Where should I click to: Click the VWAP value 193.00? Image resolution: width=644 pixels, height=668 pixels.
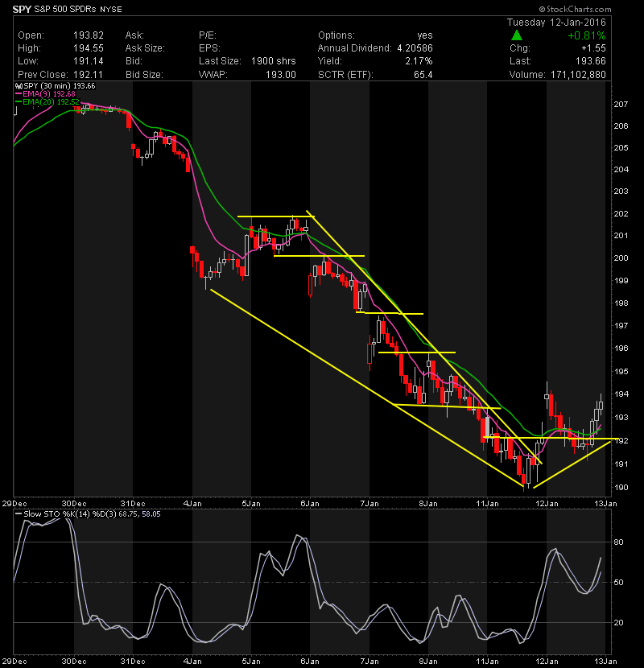tap(281, 75)
